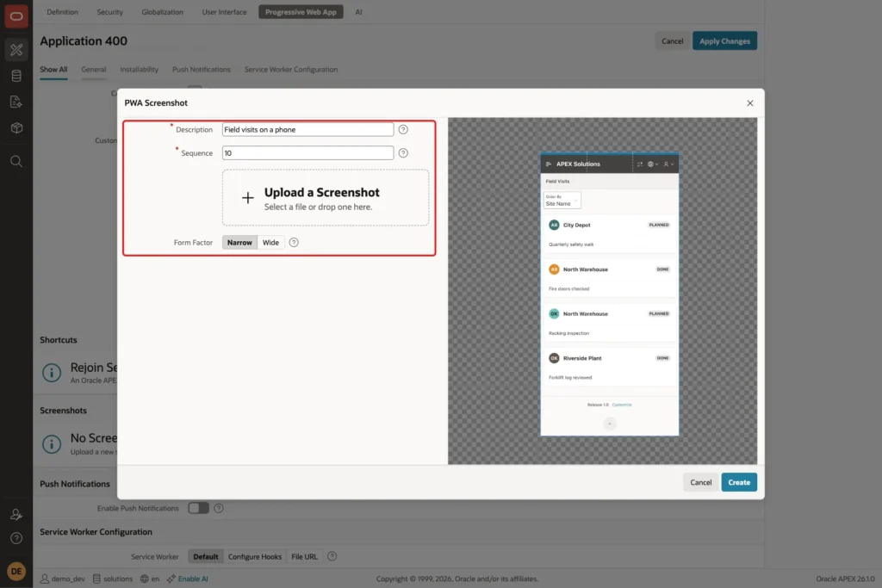Screen dimensions: 882x588
Task: Show help for the Sequence field
Action: (x=403, y=153)
